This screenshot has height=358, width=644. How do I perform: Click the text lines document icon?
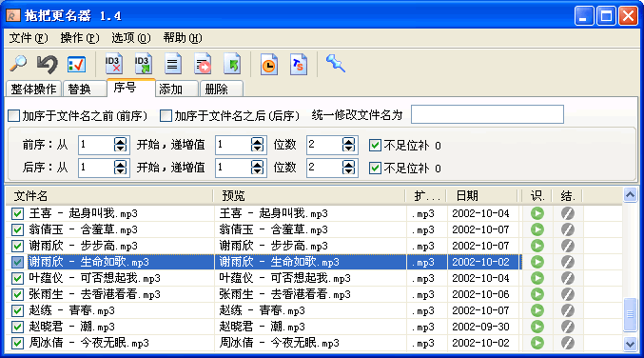[173, 64]
